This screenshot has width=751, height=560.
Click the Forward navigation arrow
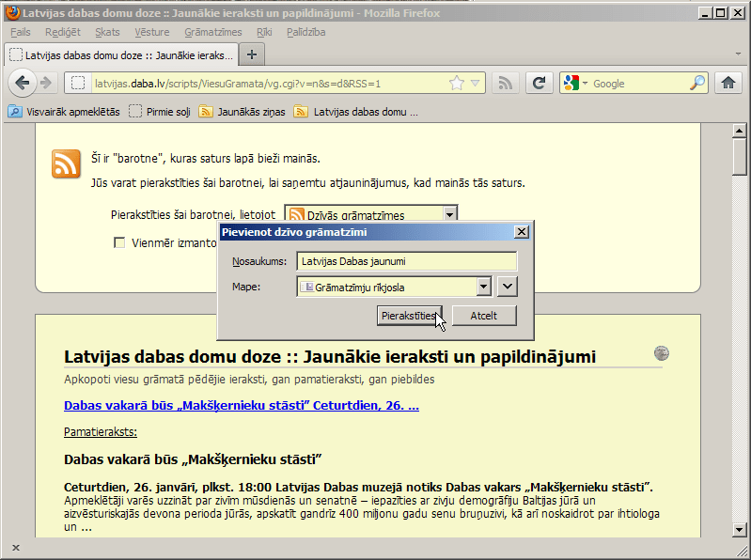pos(46,84)
